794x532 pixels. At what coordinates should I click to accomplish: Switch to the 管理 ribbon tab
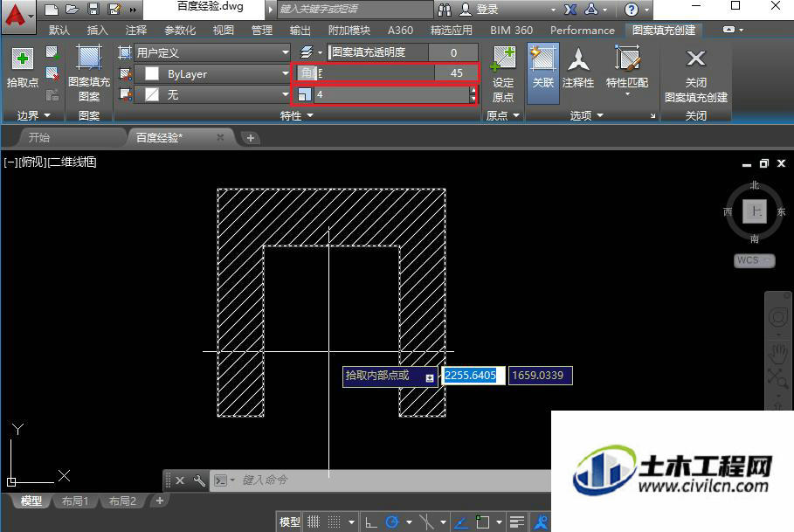[262, 31]
